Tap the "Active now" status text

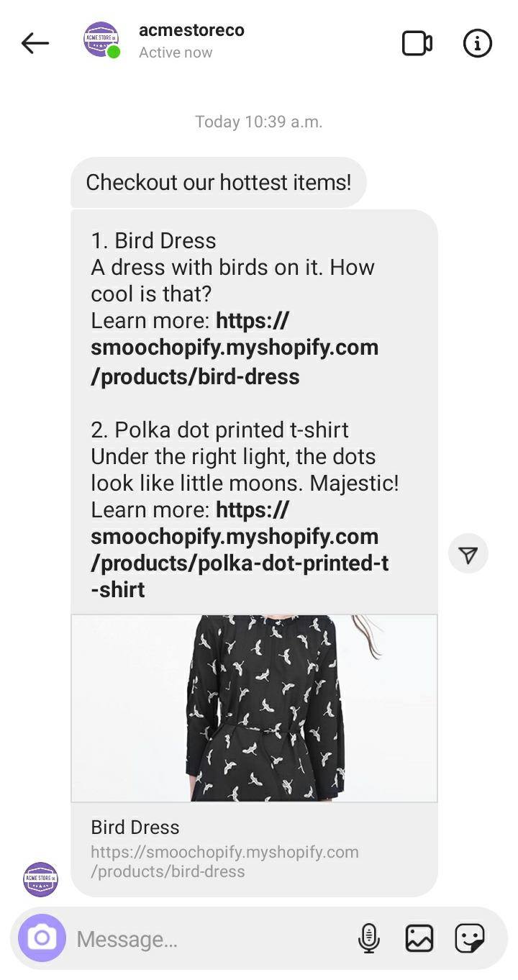pyautogui.click(x=176, y=53)
